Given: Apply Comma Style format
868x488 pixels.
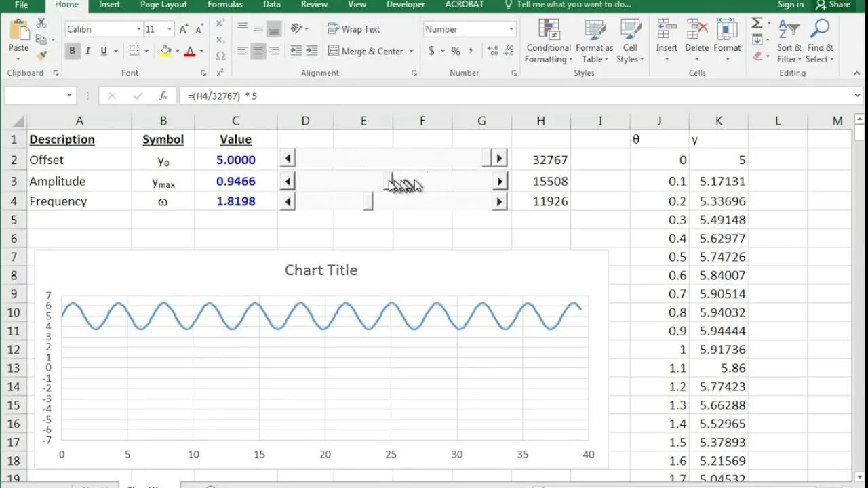Looking at the screenshot, I should (x=470, y=52).
